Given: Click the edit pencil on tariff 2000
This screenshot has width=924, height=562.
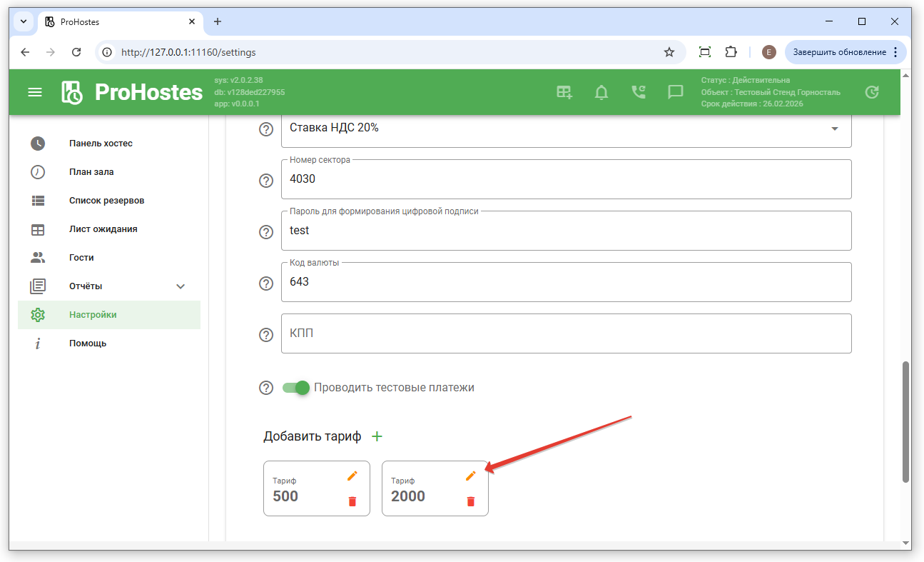Looking at the screenshot, I should [x=470, y=476].
